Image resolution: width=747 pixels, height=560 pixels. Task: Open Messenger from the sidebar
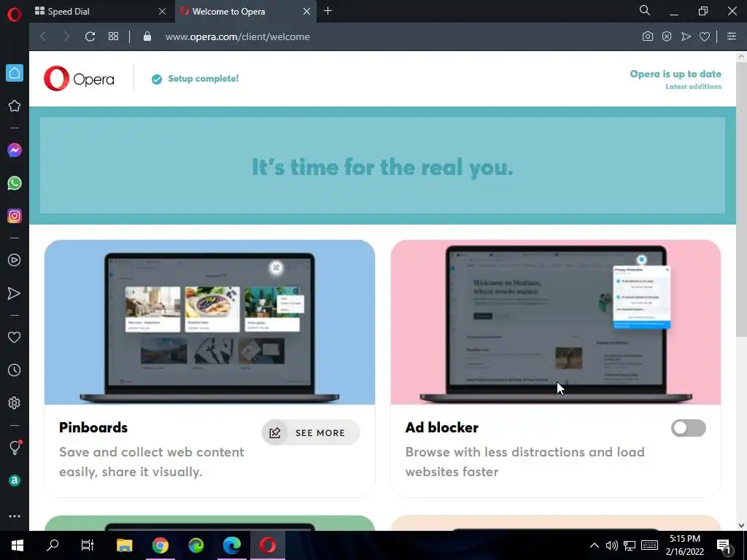15,150
